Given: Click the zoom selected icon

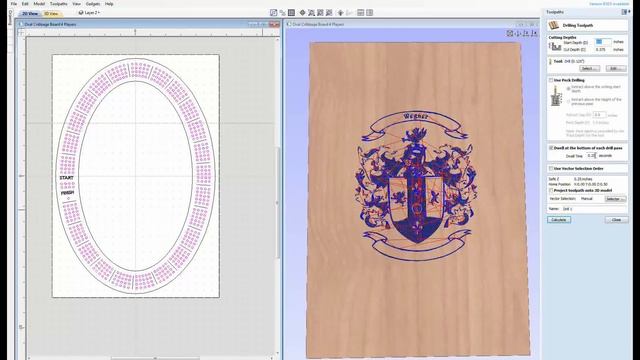Looking at the screenshot, I should point(329,13).
